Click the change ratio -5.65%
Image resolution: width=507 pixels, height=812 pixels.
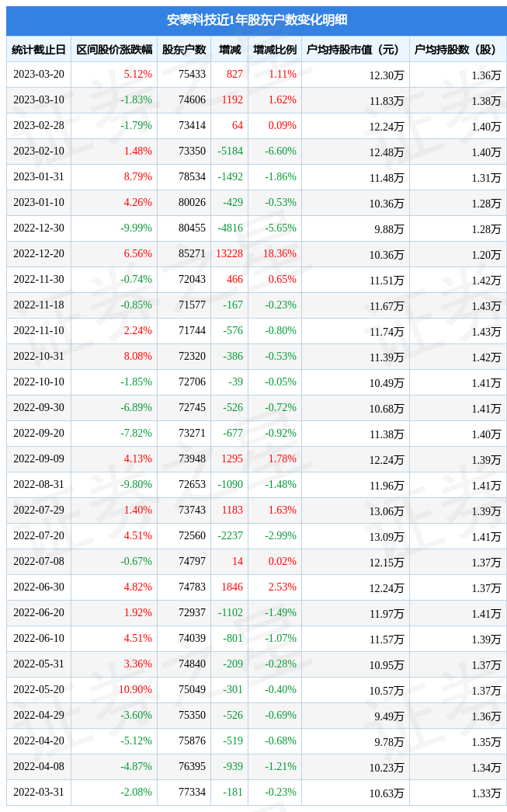281,228
